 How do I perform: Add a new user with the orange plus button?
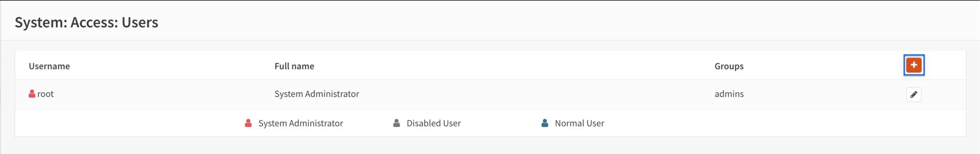point(914,65)
